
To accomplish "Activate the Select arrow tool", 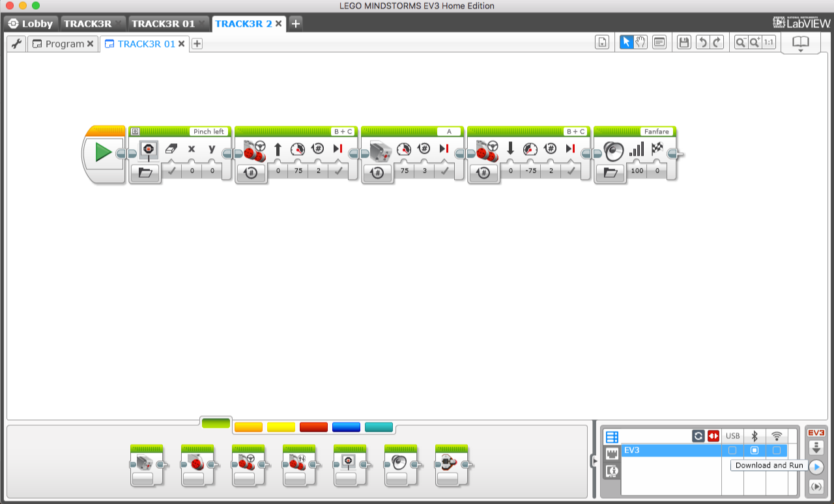I will pyautogui.click(x=626, y=42).
